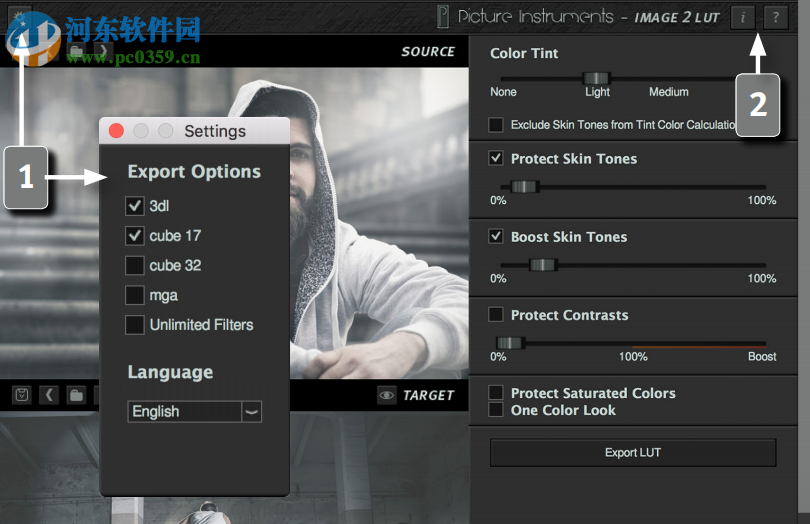810x524 pixels.
Task: Open source image folder icon
Action: (x=76, y=51)
